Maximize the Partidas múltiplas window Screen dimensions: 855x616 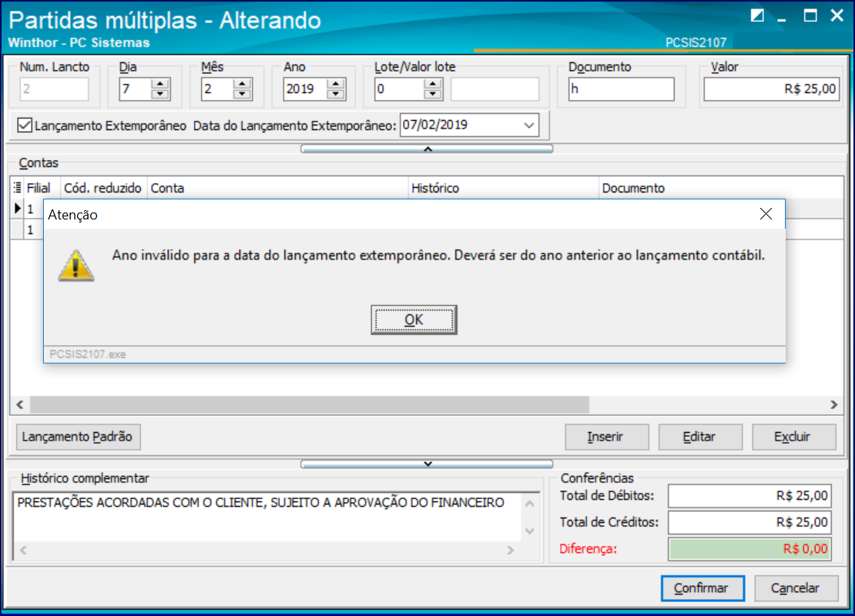pyautogui.click(x=810, y=15)
